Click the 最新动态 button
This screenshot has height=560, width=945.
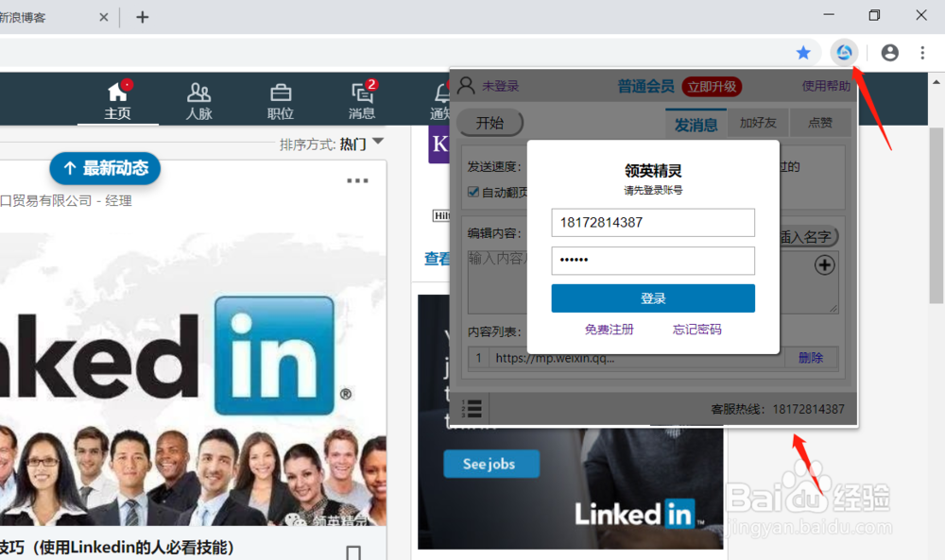coord(105,169)
